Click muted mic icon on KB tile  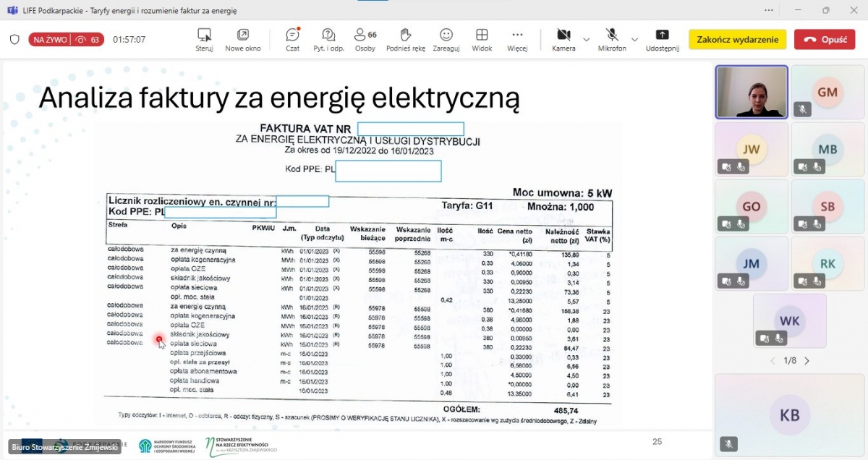(728, 444)
